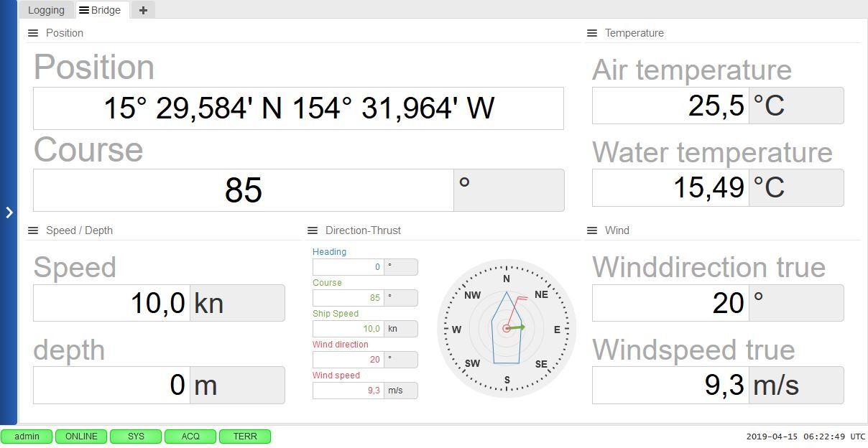
Task: Click the kn unit beside large Speed
Action: (237, 303)
